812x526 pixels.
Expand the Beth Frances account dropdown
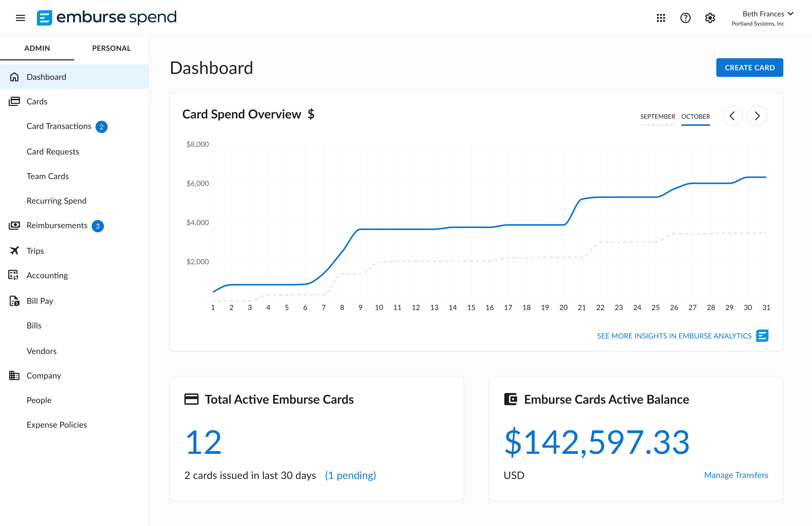click(x=790, y=14)
